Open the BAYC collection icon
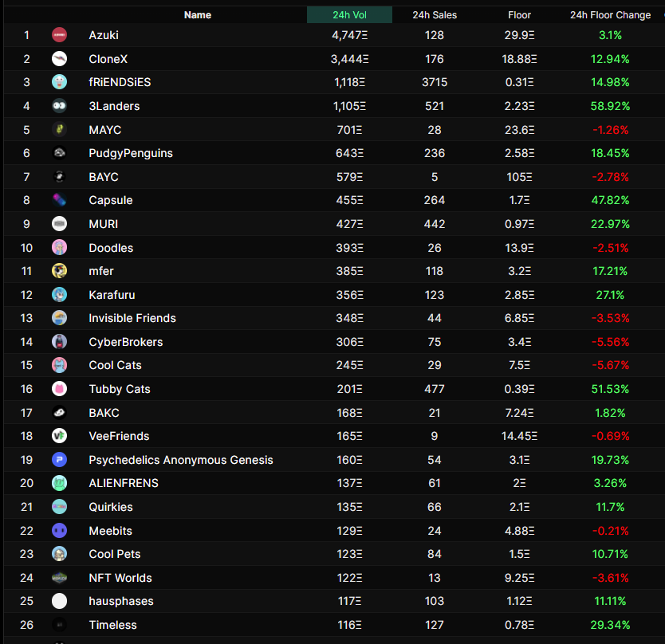This screenshot has width=665, height=644. pyautogui.click(x=59, y=176)
